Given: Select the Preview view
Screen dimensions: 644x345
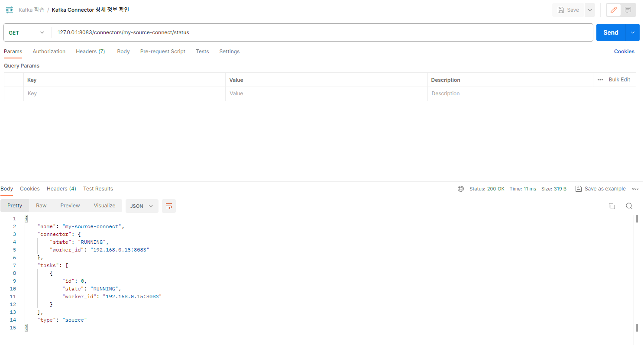Looking at the screenshot, I should pos(70,206).
